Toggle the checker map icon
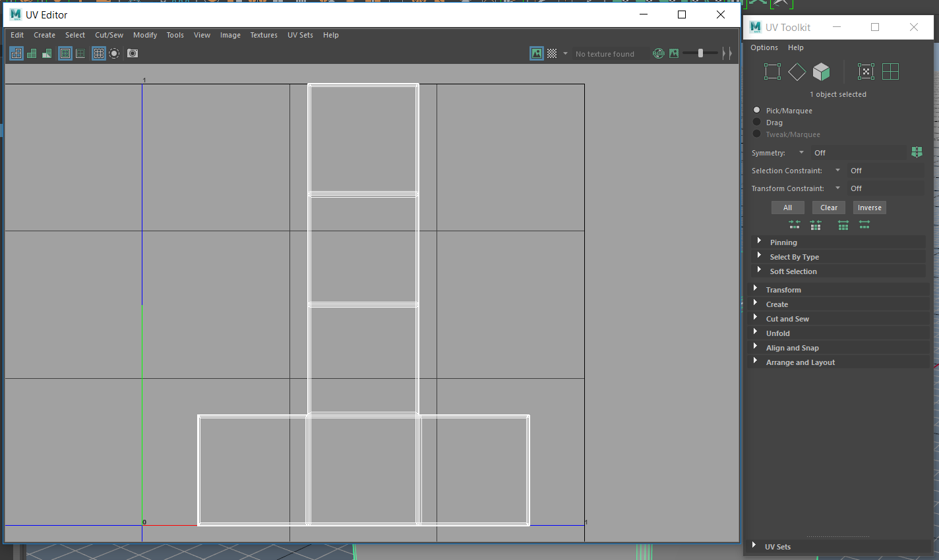Screen dimensions: 939x560 tap(552, 53)
